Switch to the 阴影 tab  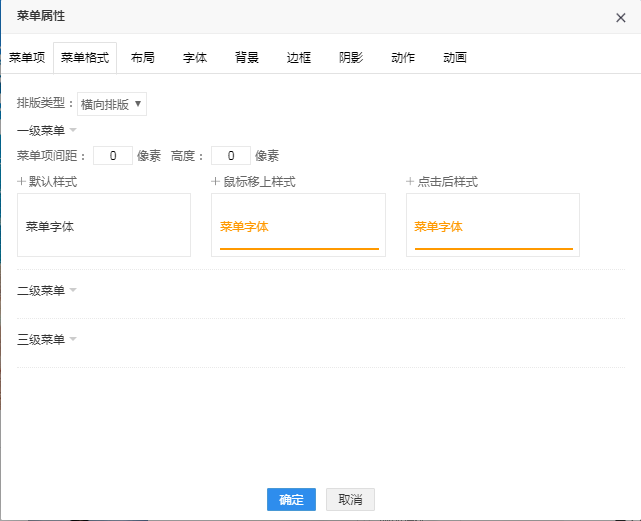point(351,58)
